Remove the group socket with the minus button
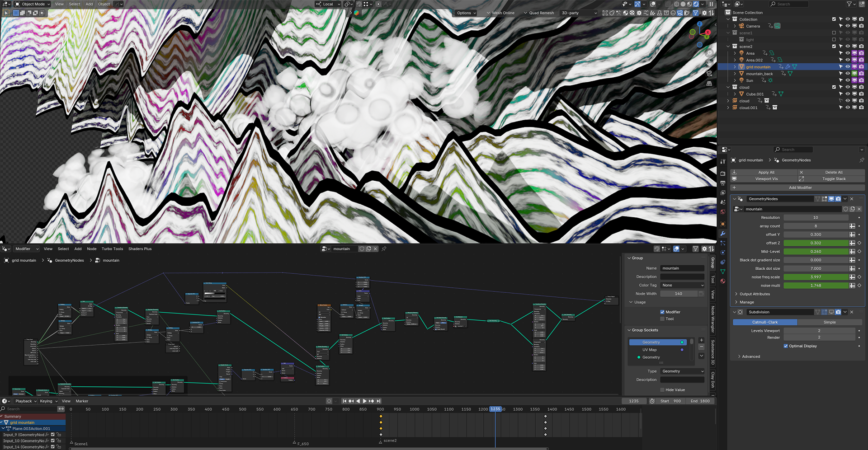This screenshot has height=450, width=868. (701, 347)
